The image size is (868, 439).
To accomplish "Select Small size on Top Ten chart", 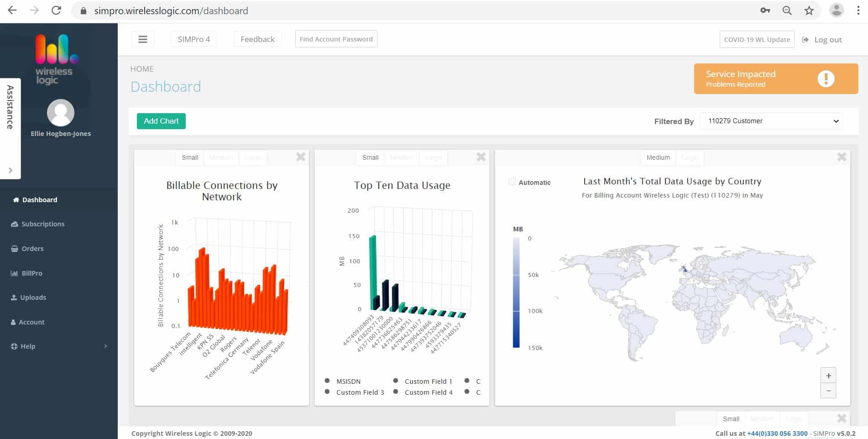I will click(370, 157).
